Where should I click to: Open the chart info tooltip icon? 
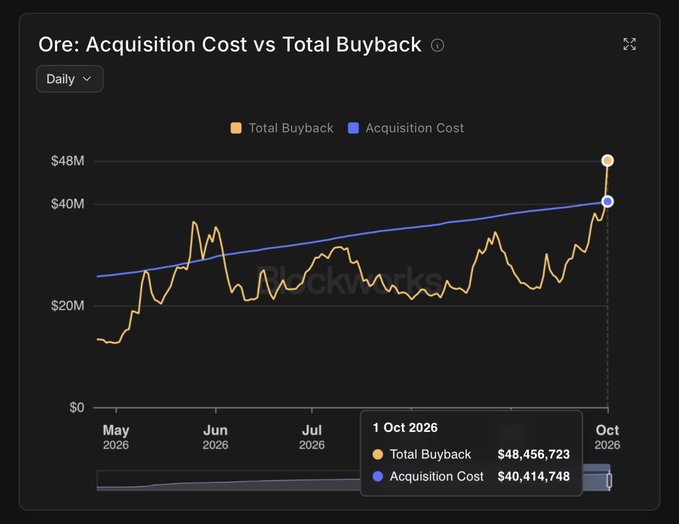[x=437, y=45]
